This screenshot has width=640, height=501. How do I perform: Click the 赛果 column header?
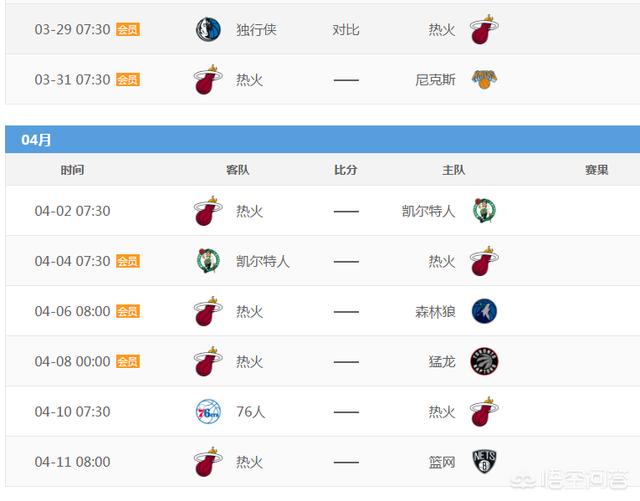click(x=596, y=170)
